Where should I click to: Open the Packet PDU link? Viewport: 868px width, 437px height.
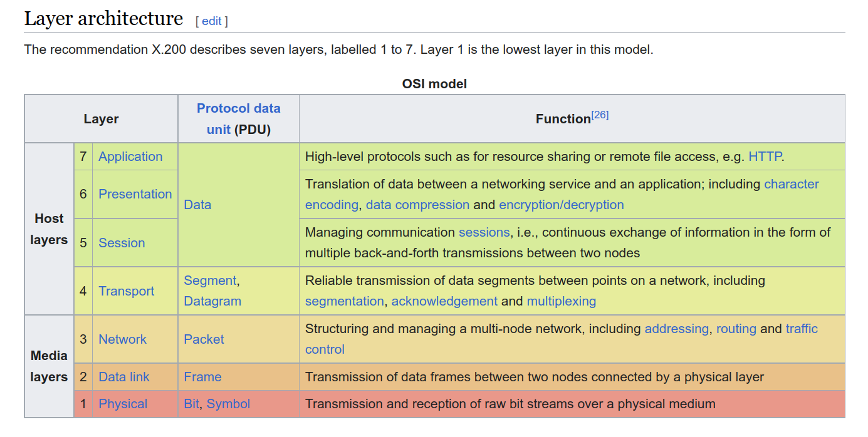[204, 339]
